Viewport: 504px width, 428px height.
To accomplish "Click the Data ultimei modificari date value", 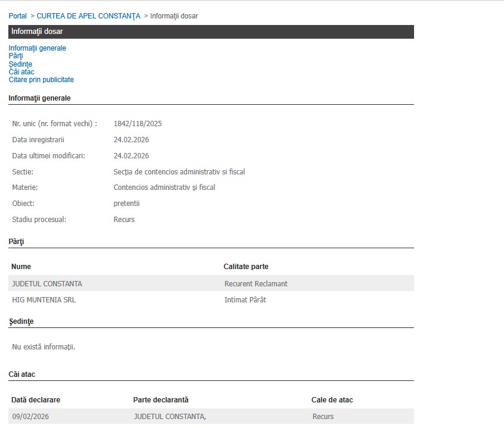I will tap(131, 156).
